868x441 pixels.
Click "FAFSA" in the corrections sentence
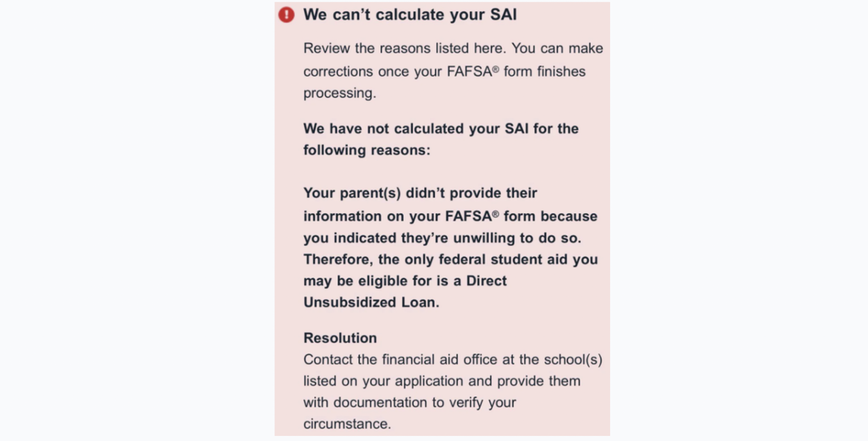pyautogui.click(x=469, y=72)
